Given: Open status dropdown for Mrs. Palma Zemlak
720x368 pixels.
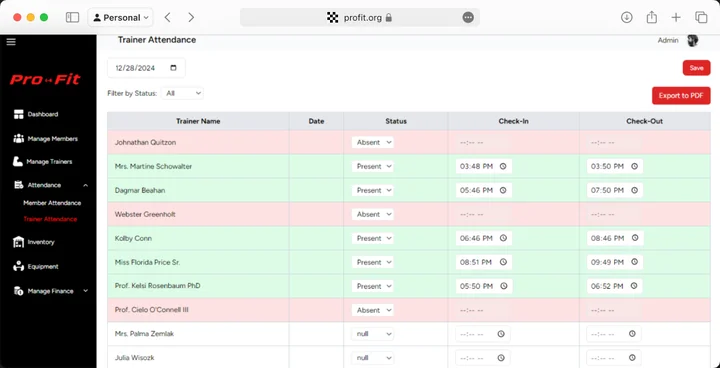Looking at the screenshot, I should [x=373, y=334].
